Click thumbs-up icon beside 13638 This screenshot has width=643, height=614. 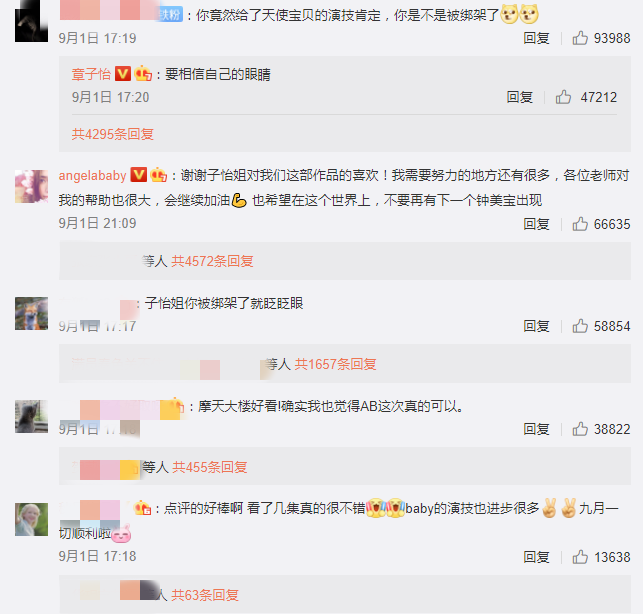(x=580, y=557)
